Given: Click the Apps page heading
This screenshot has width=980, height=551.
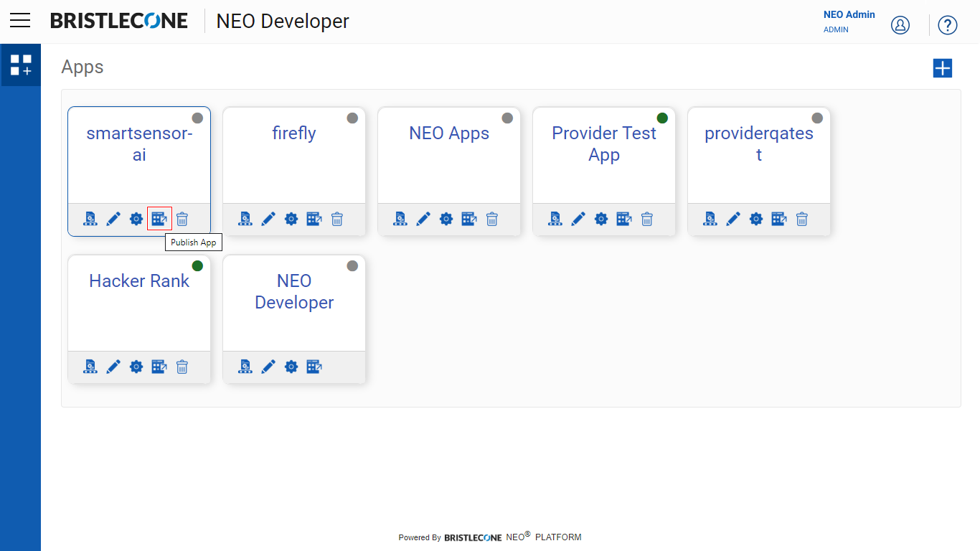Looking at the screenshot, I should tap(83, 67).
